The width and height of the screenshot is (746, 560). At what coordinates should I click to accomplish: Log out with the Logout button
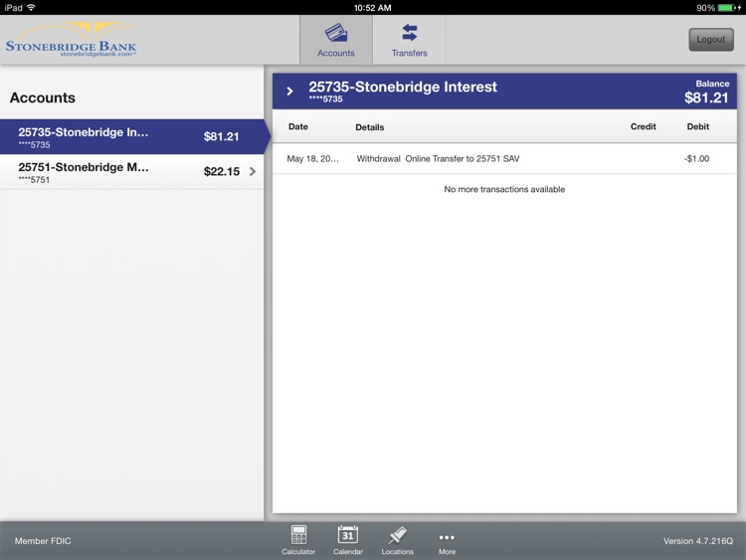pos(711,40)
